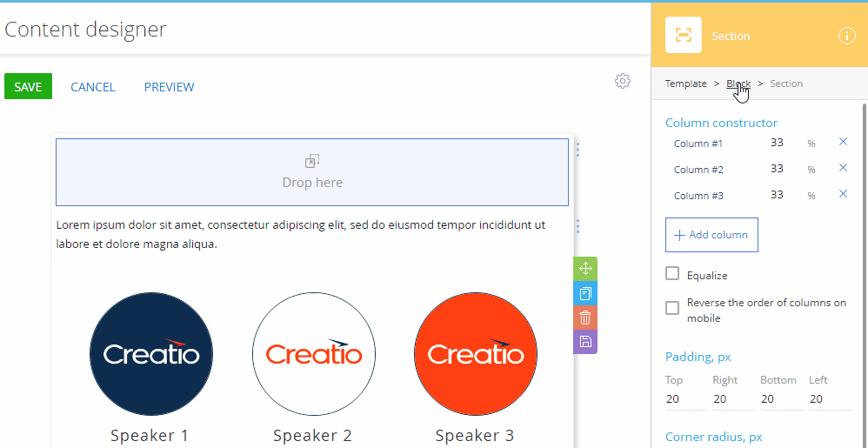
Task: Go to Template in the breadcrumb
Action: [686, 84]
